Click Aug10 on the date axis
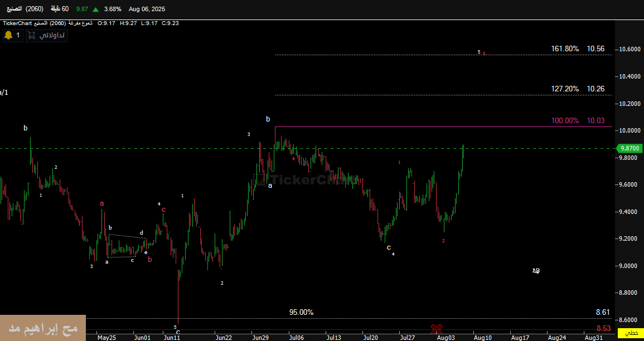The width and height of the screenshot is (644, 341). tap(483, 338)
